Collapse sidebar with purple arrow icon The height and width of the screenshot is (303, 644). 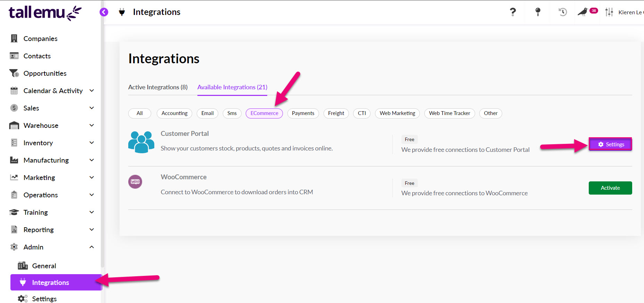[x=104, y=12]
